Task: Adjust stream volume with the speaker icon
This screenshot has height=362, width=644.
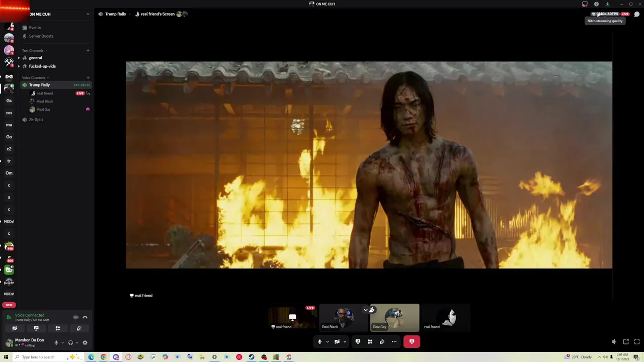Action: (x=614, y=342)
